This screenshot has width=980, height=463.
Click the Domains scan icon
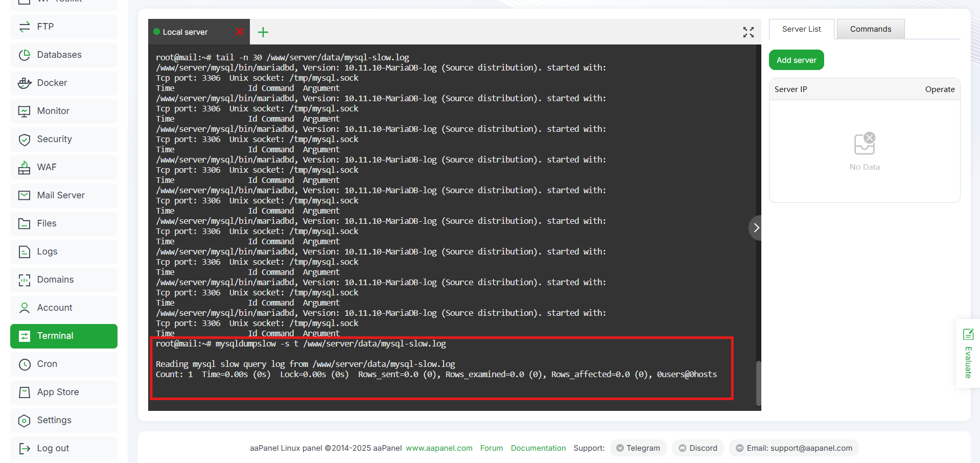click(24, 280)
